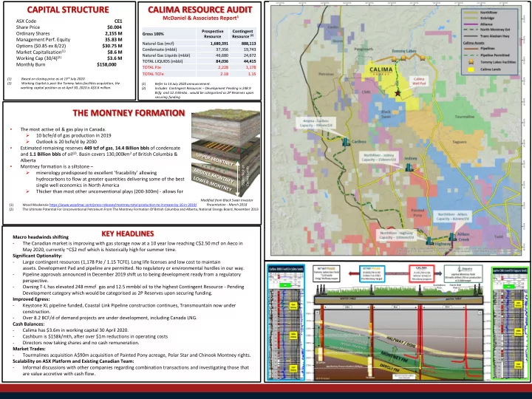Viewport: 532px width, 399px height.
Task: Click the Painted Pony region label on map
Action: click(x=417, y=213)
